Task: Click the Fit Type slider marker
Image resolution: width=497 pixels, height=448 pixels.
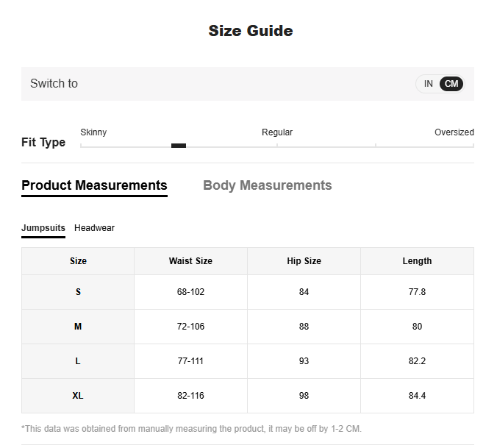Action: 179,146
